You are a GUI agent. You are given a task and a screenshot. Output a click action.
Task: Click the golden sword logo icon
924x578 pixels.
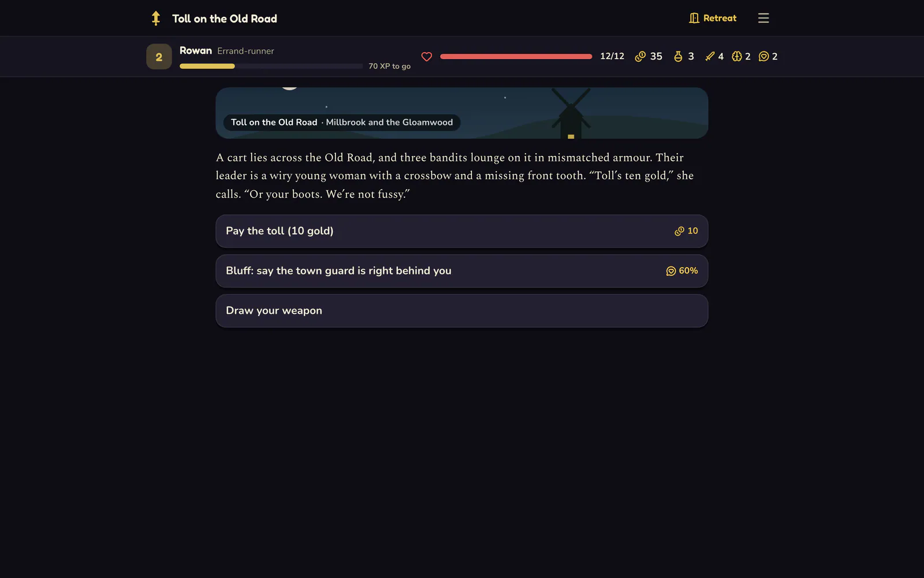pos(155,18)
